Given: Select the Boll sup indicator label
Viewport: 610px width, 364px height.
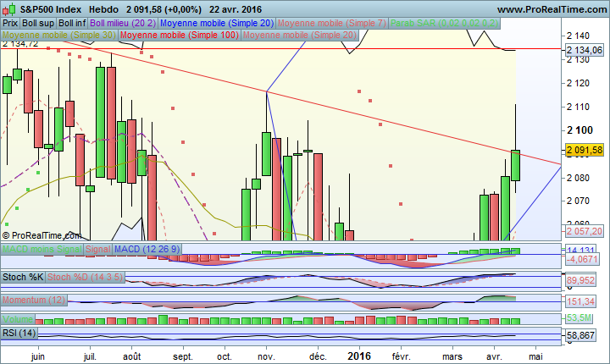Looking at the screenshot, I should point(38,24).
